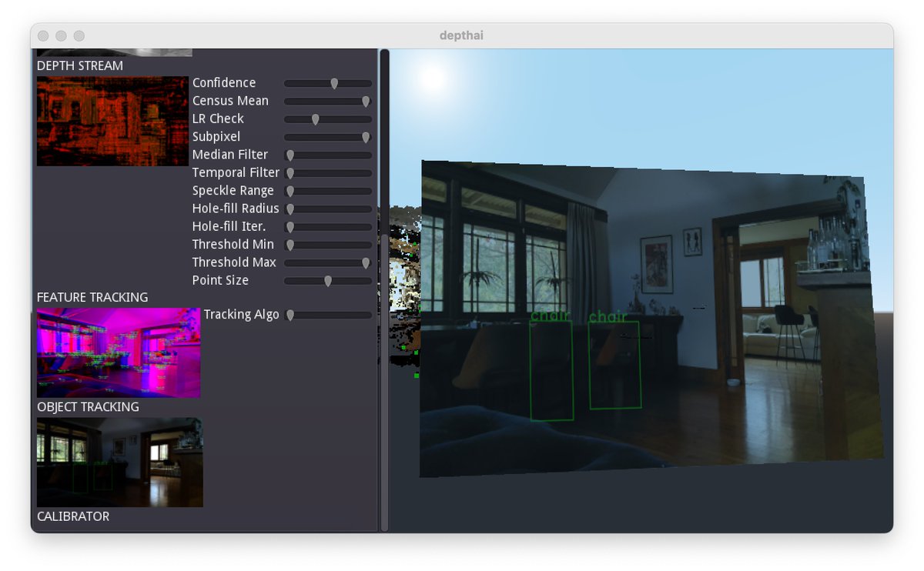Adjust the Subpixel slider
924x571 pixels.
click(x=328, y=137)
